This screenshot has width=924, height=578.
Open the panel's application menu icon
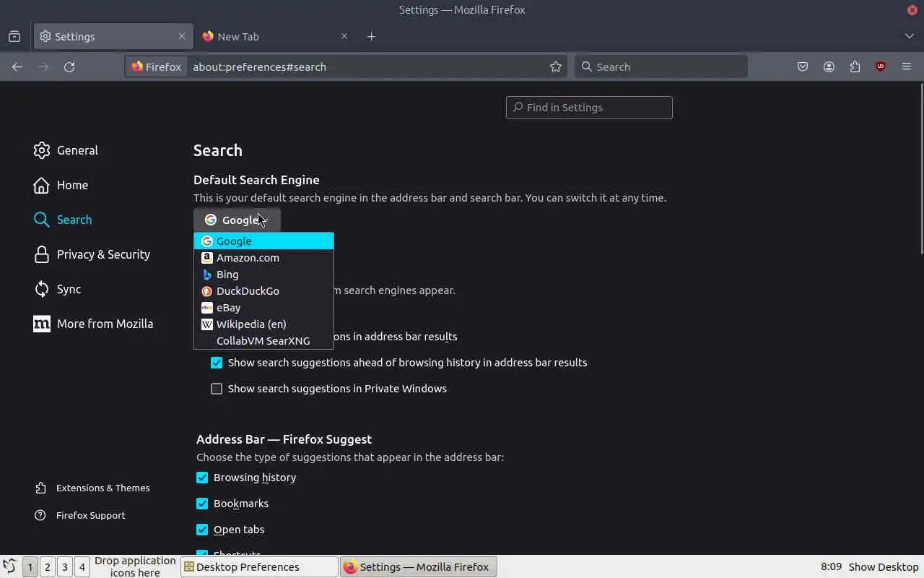click(9, 566)
